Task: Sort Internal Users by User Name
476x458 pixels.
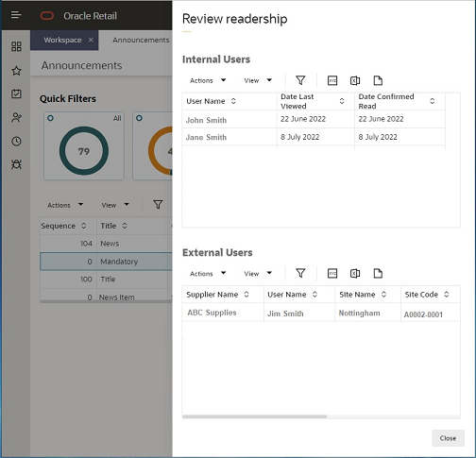Action: click(x=233, y=101)
